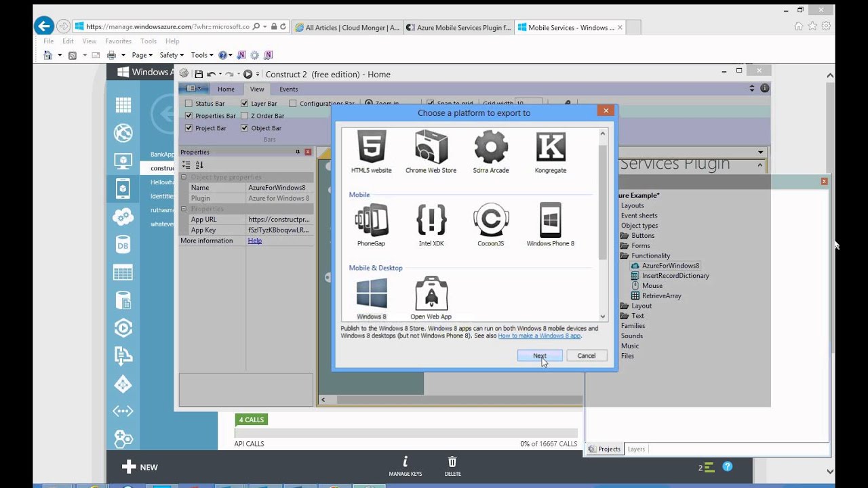868x488 pixels.
Task: Choose Windows Phone 8 platform
Action: [550, 225]
